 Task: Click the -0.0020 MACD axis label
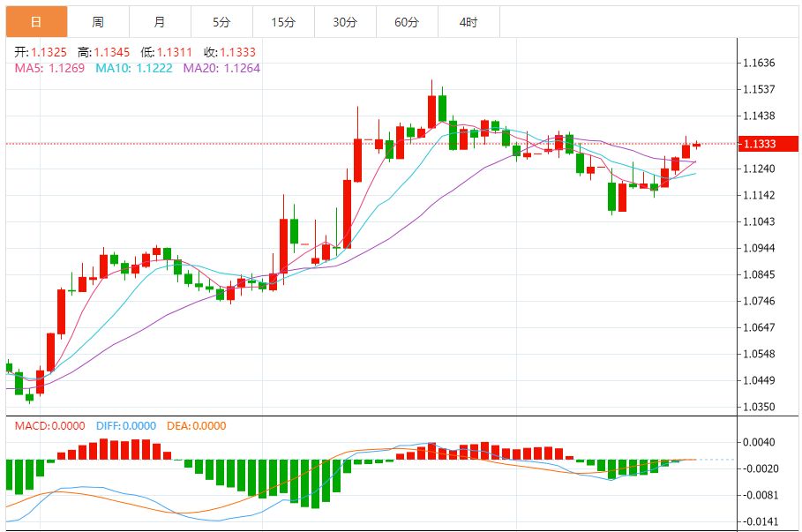759,469
